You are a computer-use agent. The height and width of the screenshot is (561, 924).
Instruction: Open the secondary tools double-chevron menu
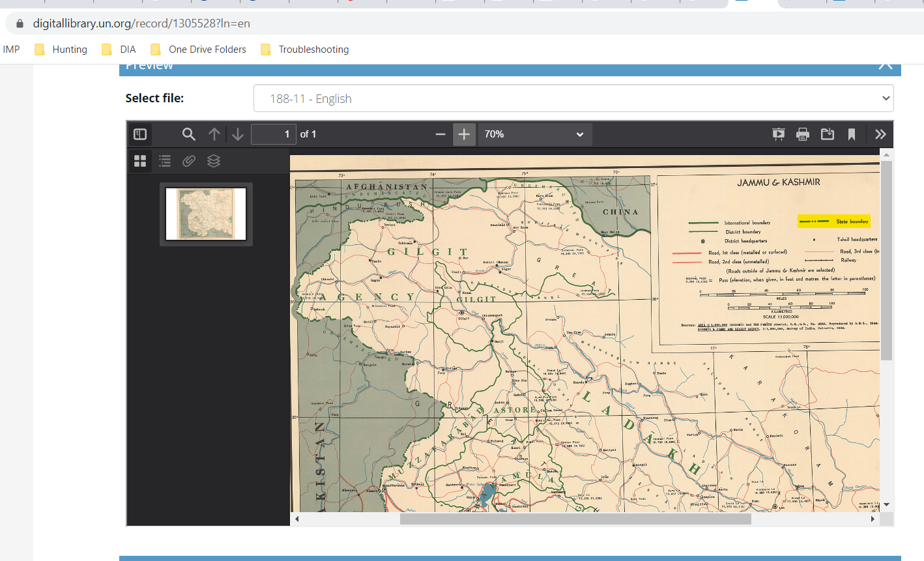[880, 134]
